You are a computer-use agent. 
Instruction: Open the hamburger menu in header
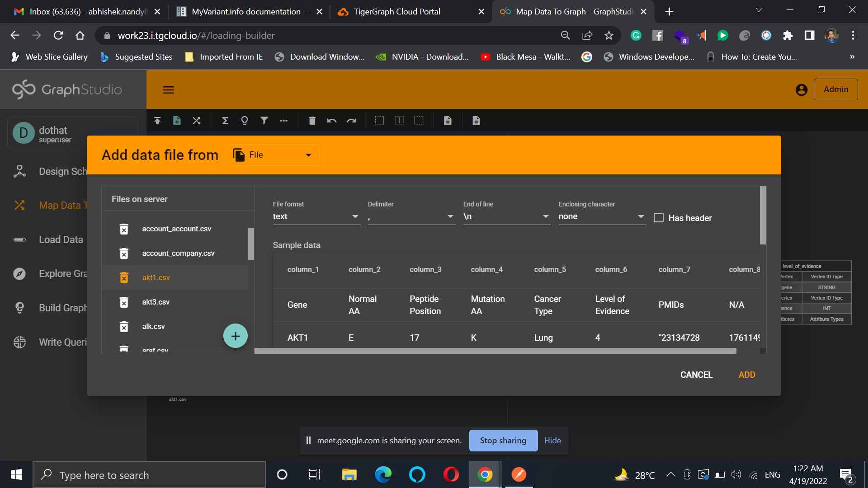point(168,90)
